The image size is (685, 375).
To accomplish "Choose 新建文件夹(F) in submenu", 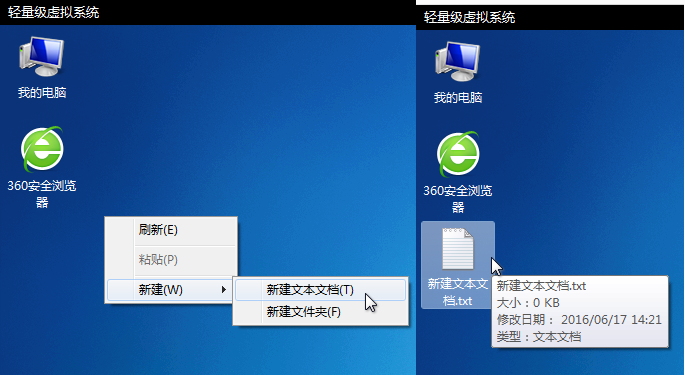I will click(321, 312).
